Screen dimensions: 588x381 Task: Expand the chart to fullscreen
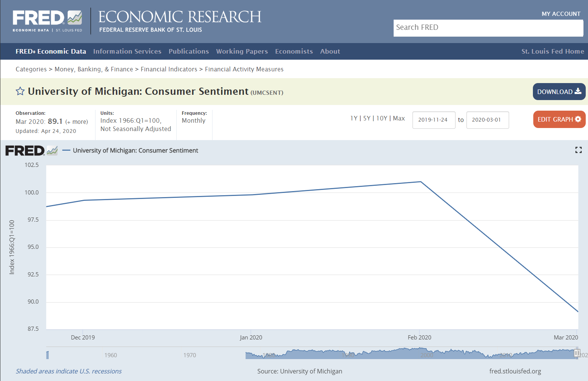coord(578,150)
